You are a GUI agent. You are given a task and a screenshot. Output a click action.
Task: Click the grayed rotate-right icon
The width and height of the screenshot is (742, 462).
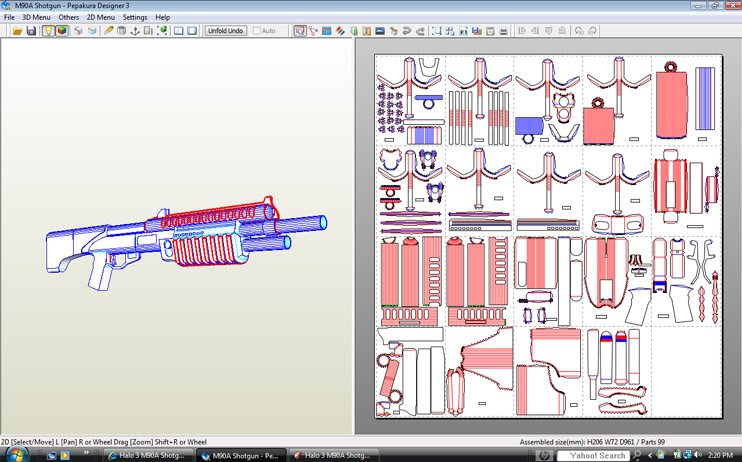(592, 31)
